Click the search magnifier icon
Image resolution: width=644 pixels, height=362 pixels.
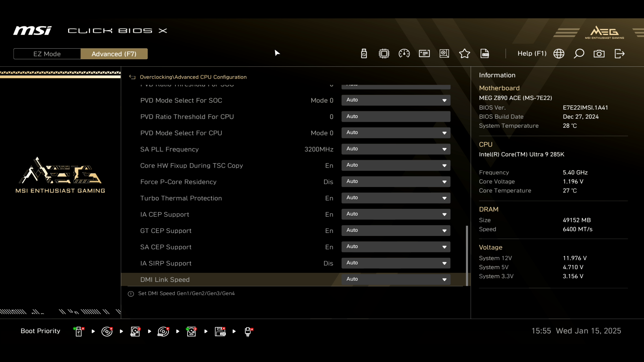(x=579, y=54)
